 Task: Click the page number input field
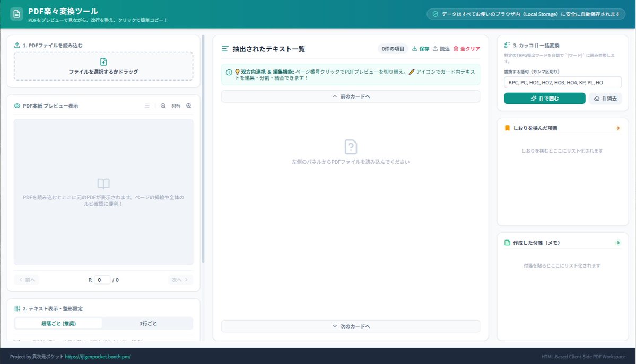tap(102, 280)
